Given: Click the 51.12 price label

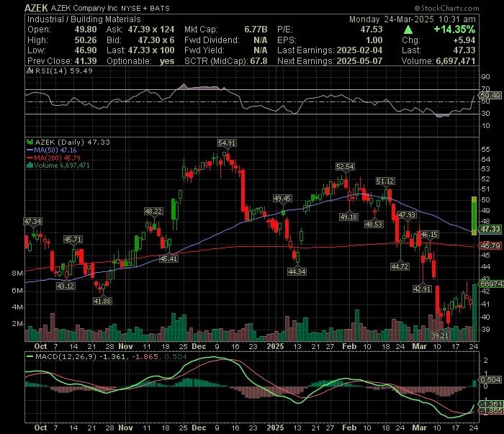Looking at the screenshot, I should [x=385, y=181].
